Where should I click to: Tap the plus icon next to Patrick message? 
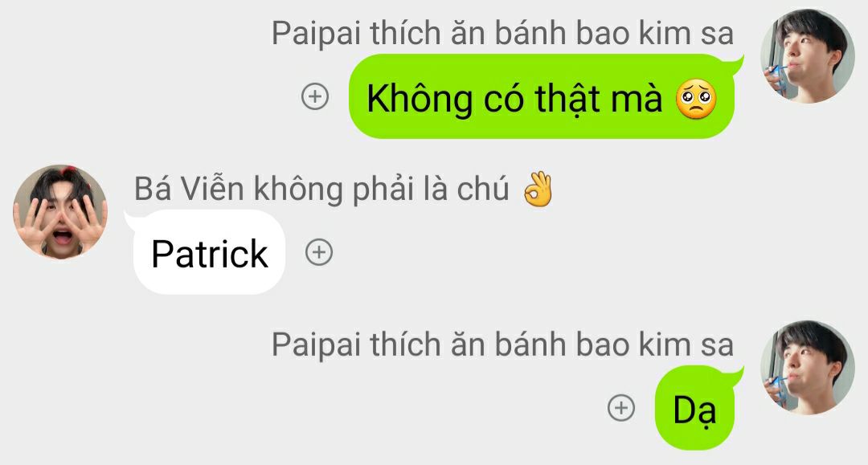(319, 253)
